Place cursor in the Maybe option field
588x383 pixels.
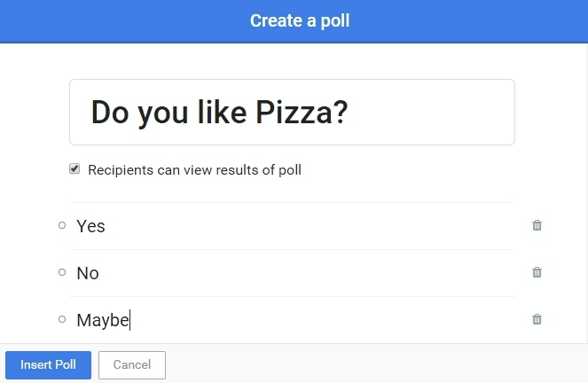tap(266, 320)
